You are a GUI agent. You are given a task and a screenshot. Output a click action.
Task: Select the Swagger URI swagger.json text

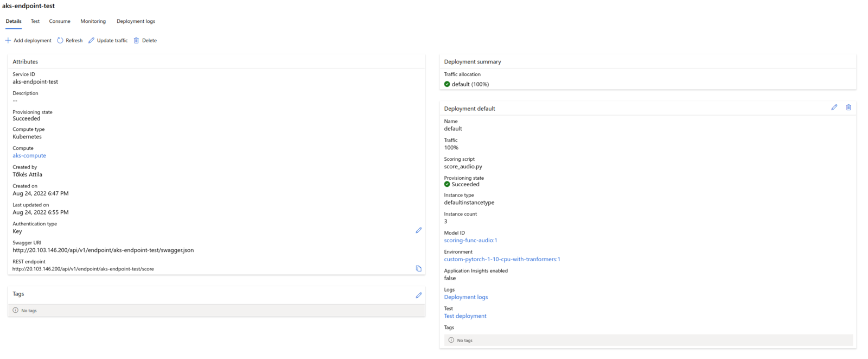pos(103,250)
